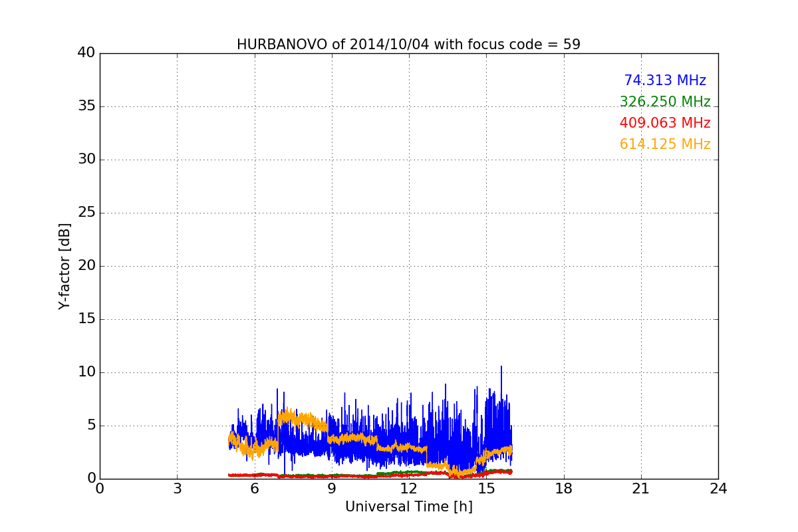Click x-axis tick label 3
The image size is (798, 532).
coord(177,489)
